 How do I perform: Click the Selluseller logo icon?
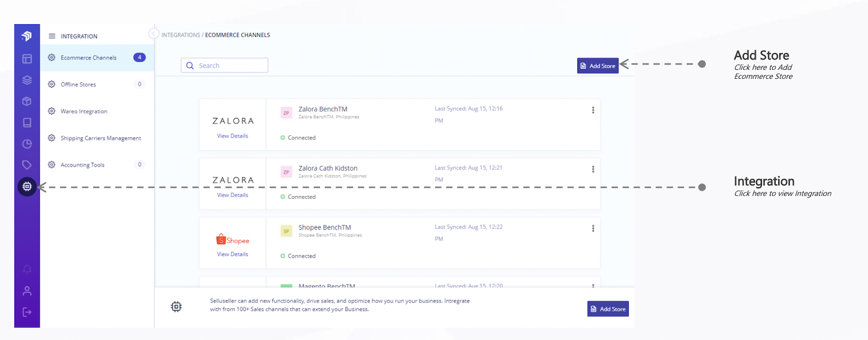coord(27,36)
